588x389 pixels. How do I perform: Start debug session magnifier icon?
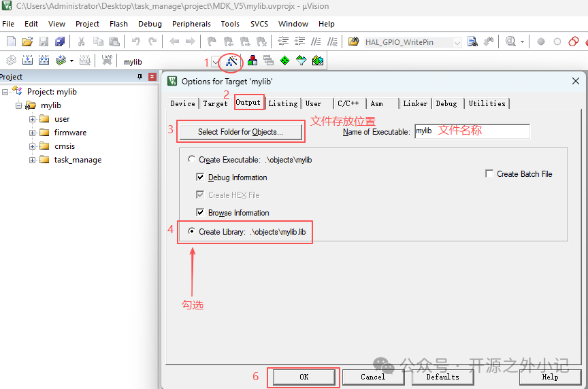pos(510,41)
